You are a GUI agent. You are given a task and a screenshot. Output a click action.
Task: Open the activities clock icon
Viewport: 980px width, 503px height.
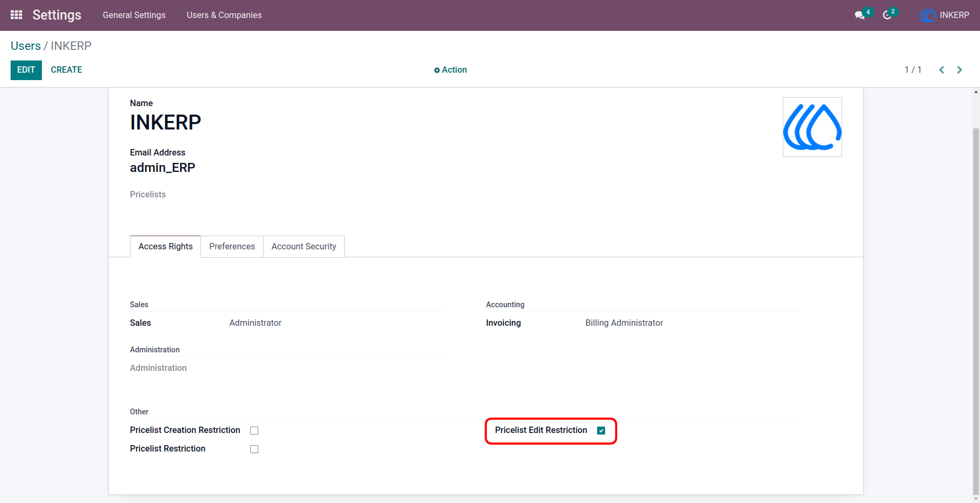click(887, 15)
